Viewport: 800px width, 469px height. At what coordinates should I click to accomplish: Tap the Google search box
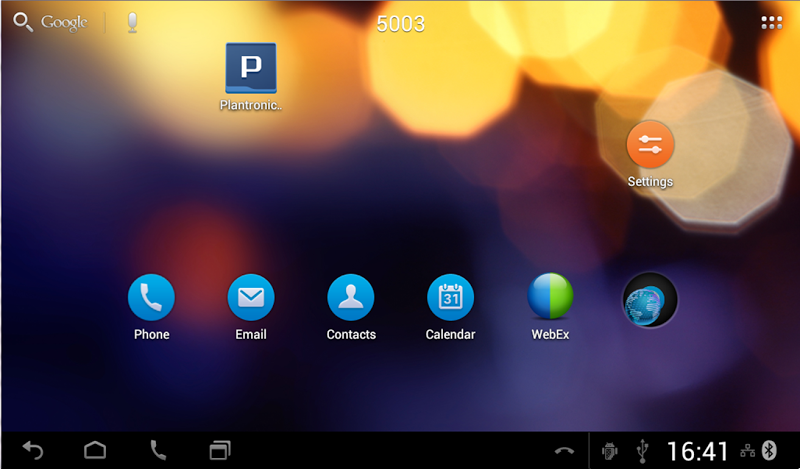click(x=52, y=22)
